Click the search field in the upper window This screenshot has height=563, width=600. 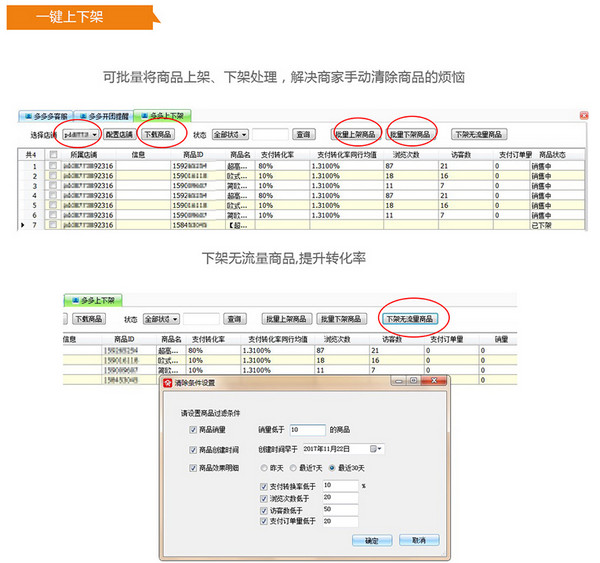point(270,134)
